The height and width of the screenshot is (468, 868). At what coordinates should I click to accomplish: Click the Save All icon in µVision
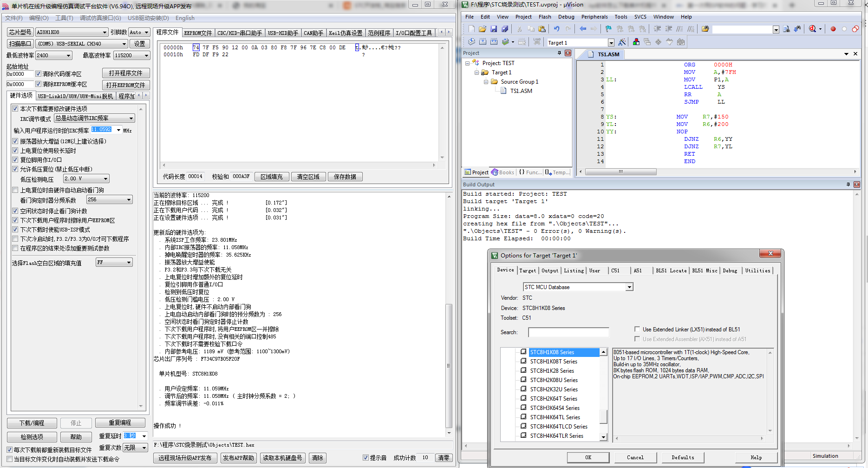pos(505,29)
